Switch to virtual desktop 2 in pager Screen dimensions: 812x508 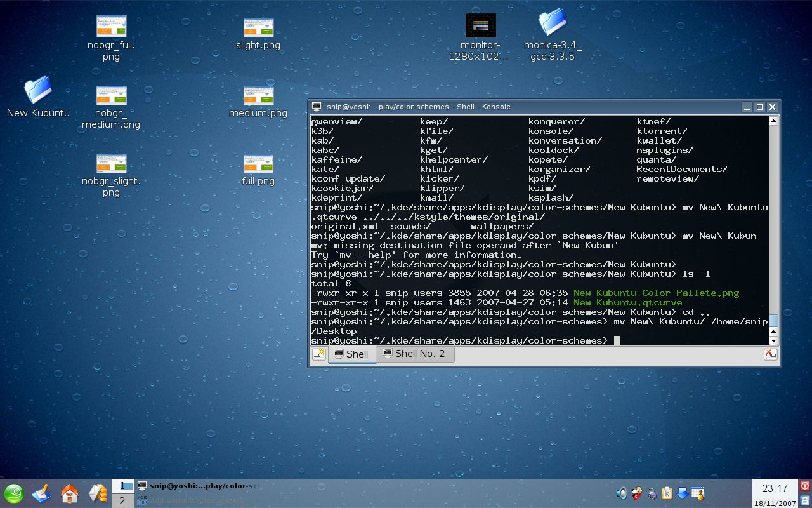click(x=122, y=500)
